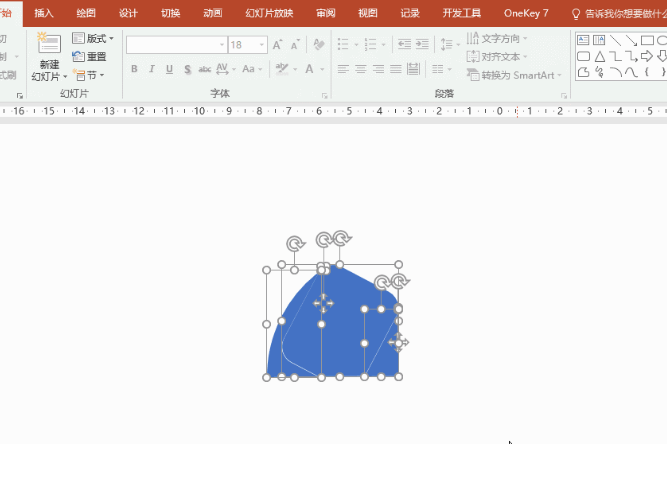Open Text Direction (文字方向) menu
Viewport: 667px width, 486px height.
coord(497,38)
